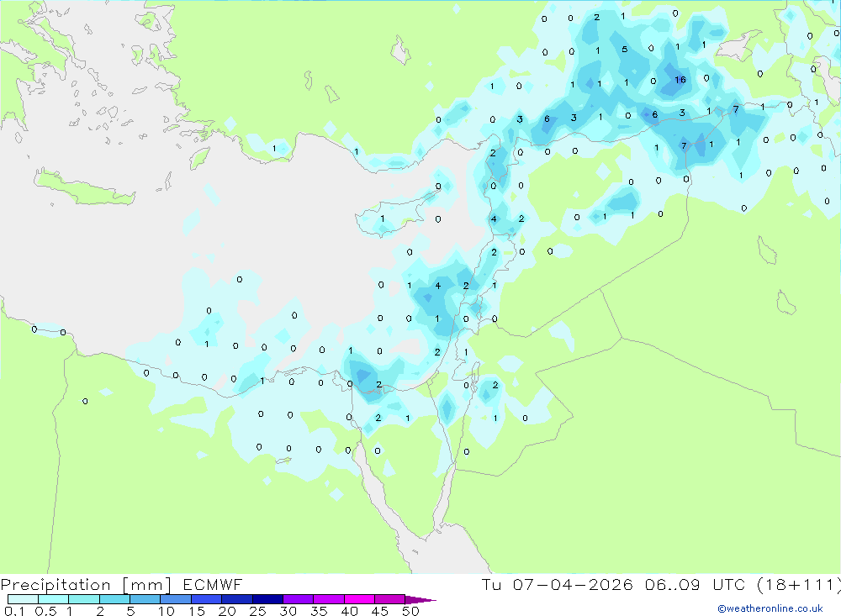Click the 0.1–0.5 mm lightest cyan legend swatch

coord(23,599)
